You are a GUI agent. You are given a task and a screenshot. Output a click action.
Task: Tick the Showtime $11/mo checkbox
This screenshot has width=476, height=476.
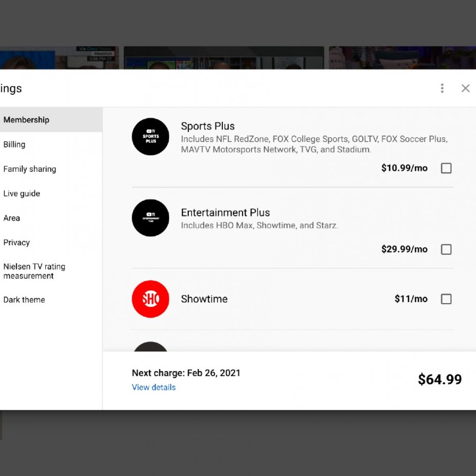446,299
